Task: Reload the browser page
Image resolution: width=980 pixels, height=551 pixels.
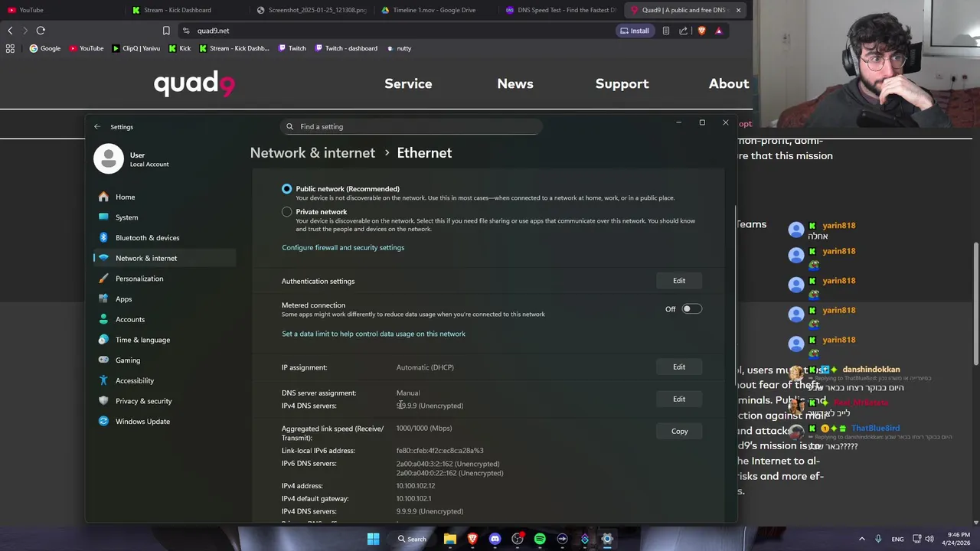Action: 41,31
